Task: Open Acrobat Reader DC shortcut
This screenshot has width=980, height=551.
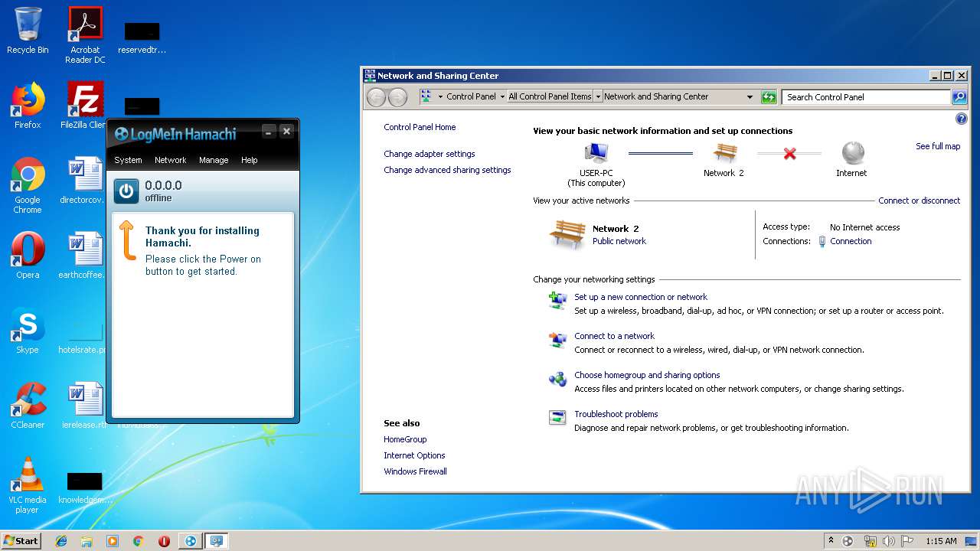Action: [85, 35]
